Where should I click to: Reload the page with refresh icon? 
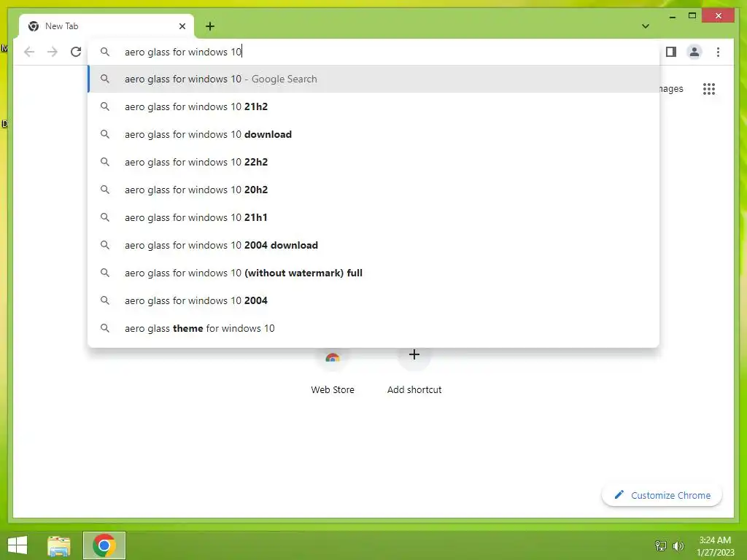tap(76, 52)
